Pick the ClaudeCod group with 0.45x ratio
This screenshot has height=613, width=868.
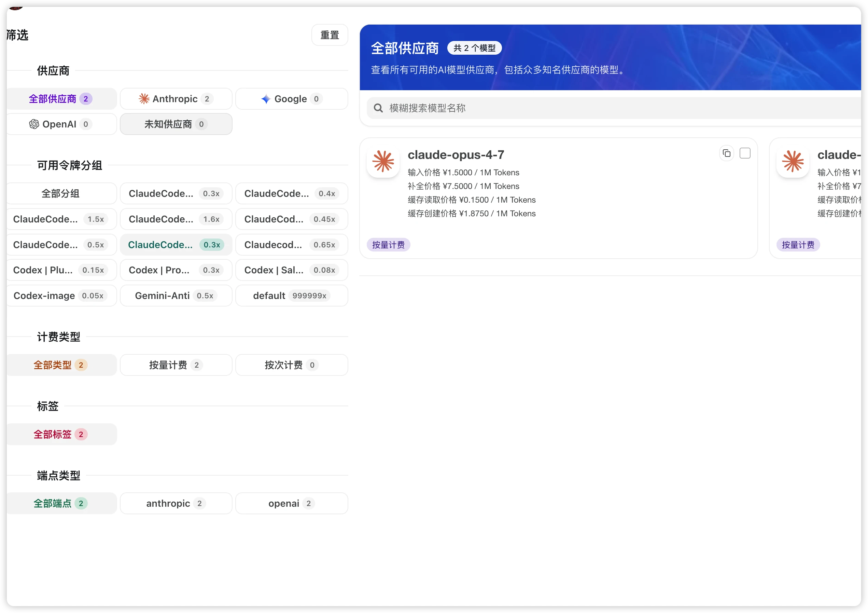(x=292, y=219)
